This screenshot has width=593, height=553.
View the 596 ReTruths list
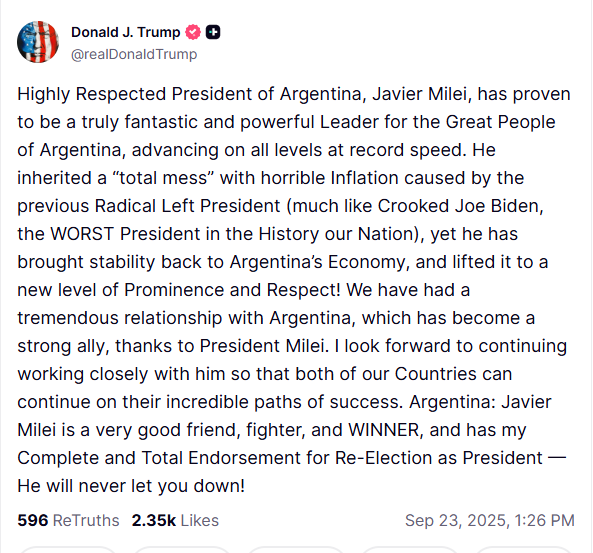coord(68,520)
